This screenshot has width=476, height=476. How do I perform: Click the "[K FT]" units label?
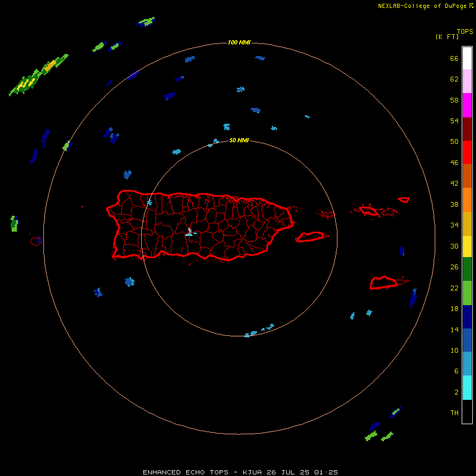point(447,36)
